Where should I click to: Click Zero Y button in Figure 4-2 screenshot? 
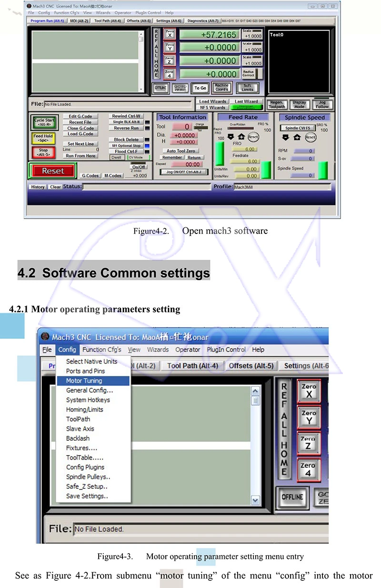(x=170, y=47)
